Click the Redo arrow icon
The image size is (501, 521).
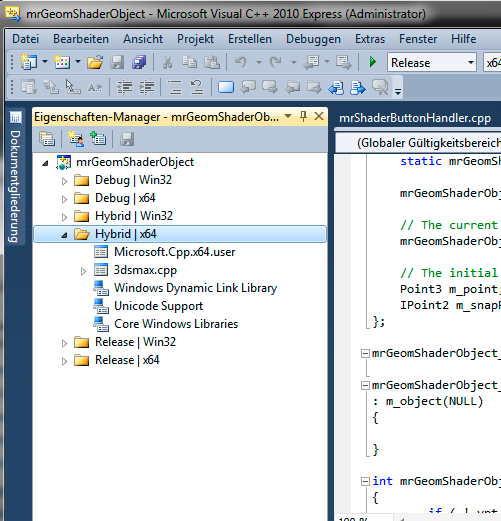tap(276, 62)
